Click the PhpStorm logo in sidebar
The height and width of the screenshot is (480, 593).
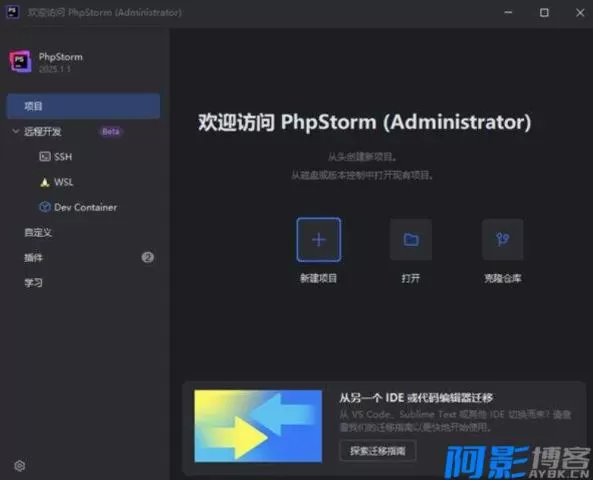point(20,61)
